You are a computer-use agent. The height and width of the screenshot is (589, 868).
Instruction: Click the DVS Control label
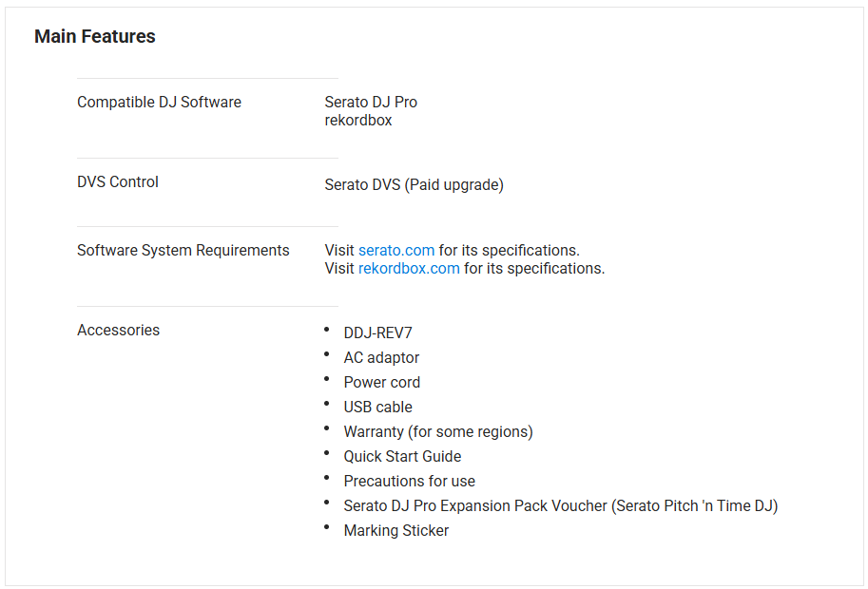[118, 182]
